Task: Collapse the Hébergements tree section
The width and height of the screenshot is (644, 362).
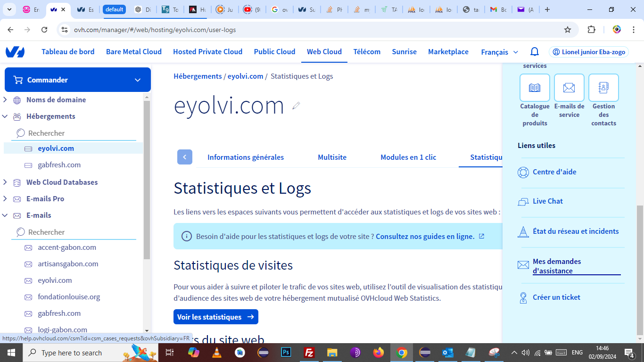Action: pos(5,116)
